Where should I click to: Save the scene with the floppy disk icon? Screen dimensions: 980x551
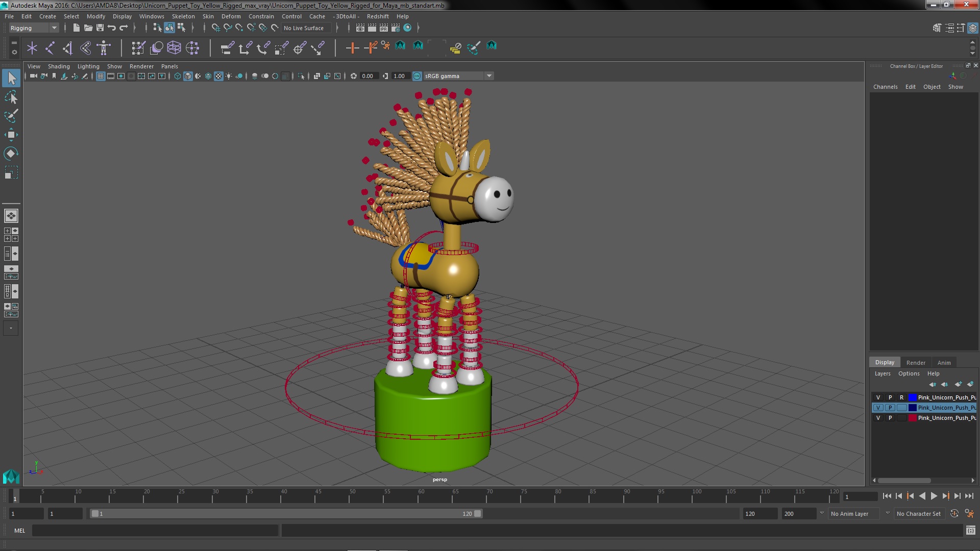(100, 28)
